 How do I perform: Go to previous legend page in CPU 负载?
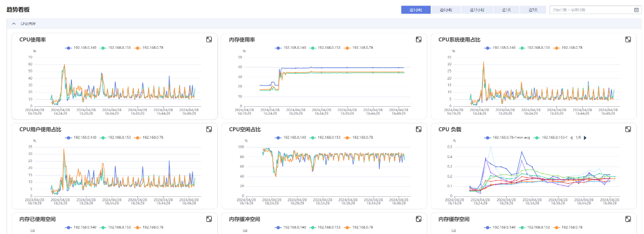click(571, 137)
